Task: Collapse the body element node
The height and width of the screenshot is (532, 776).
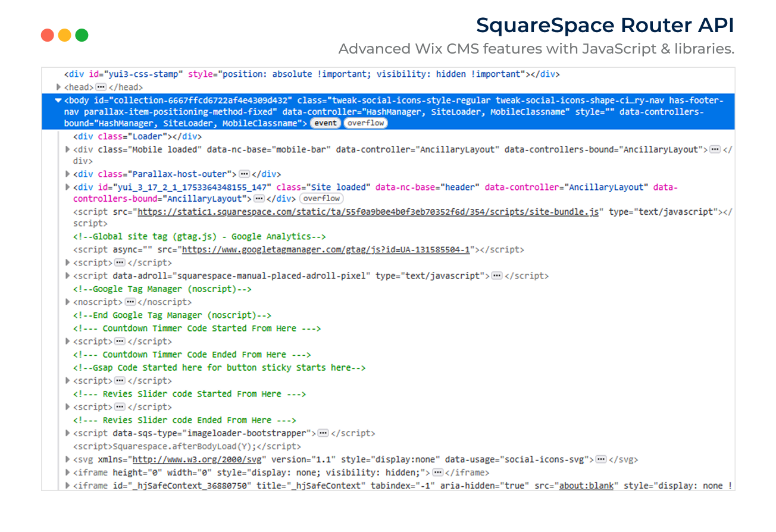Action: (58, 100)
